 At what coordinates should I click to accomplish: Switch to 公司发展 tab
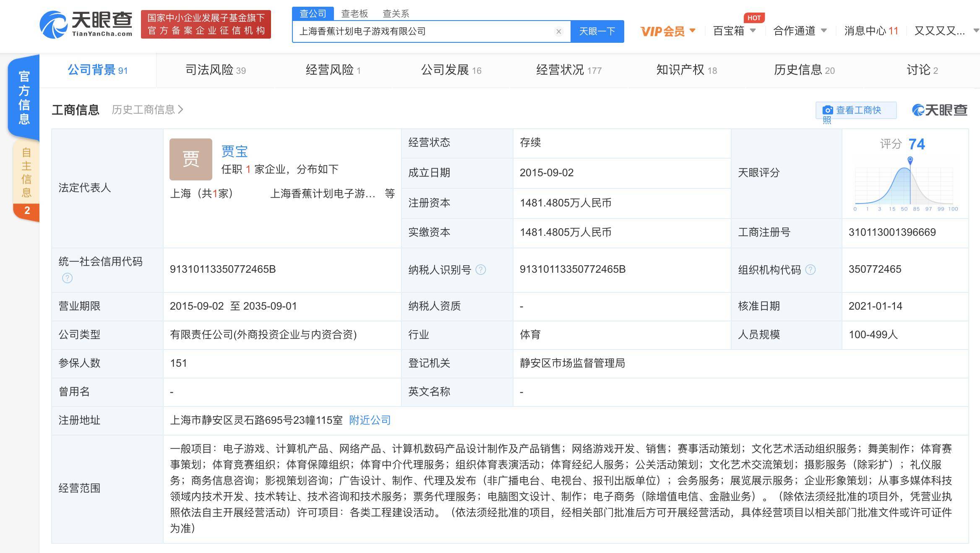click(x=451, y=70)
